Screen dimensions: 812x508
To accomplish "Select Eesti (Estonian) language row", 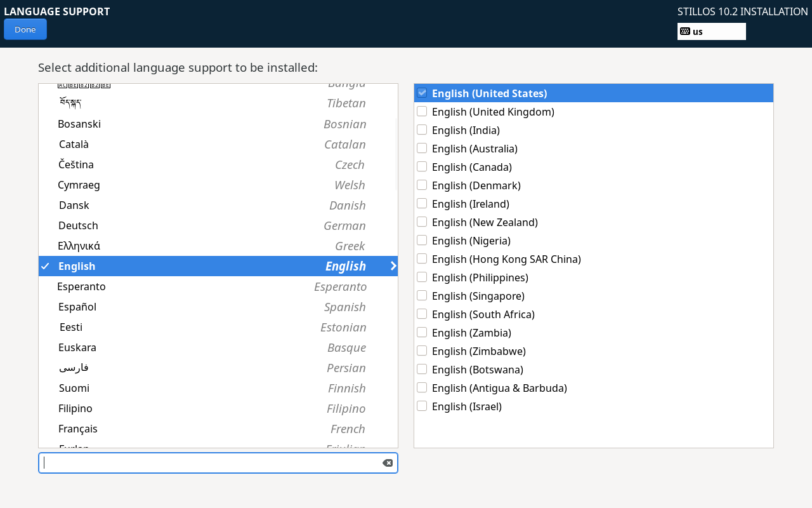I will pyautogui.click(x=218, y=327).
